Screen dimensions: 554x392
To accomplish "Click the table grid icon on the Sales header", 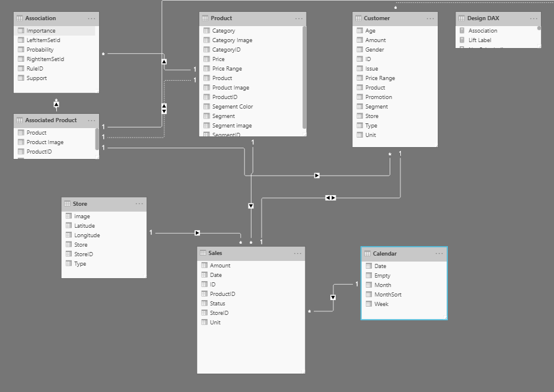I will coord(203,253).
